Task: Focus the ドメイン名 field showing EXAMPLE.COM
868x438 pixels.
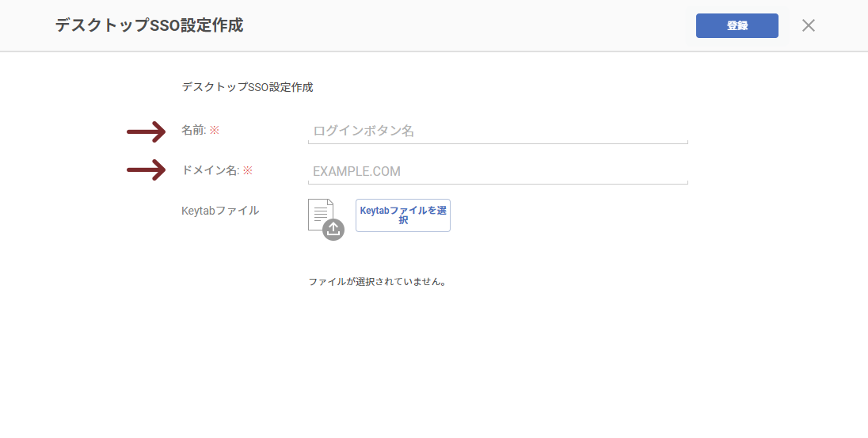Action: pos(497,171)
